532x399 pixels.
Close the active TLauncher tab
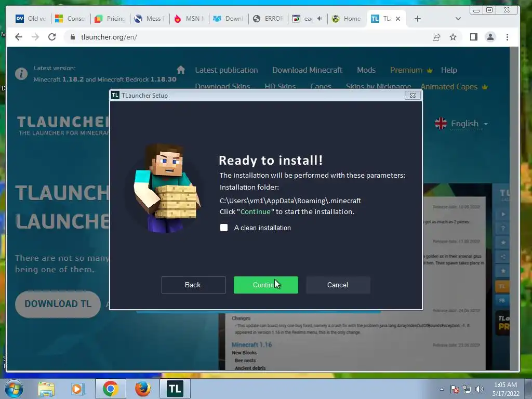(x=398, y=19)
